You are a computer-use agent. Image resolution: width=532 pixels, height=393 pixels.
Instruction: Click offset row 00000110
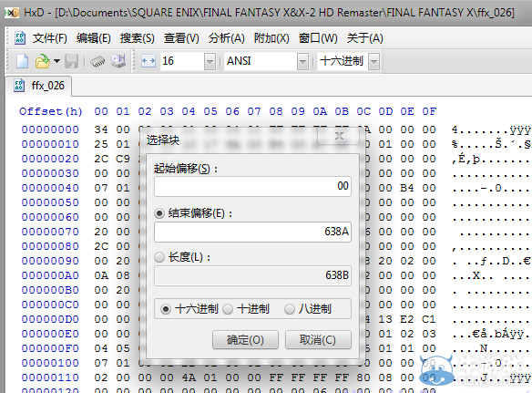coord(50,377)
